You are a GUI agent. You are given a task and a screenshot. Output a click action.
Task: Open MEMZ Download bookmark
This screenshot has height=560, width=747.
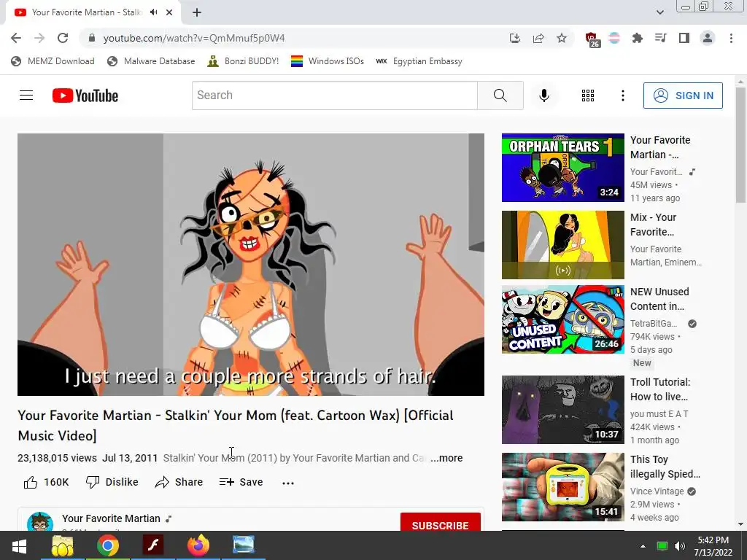(53, 61)
